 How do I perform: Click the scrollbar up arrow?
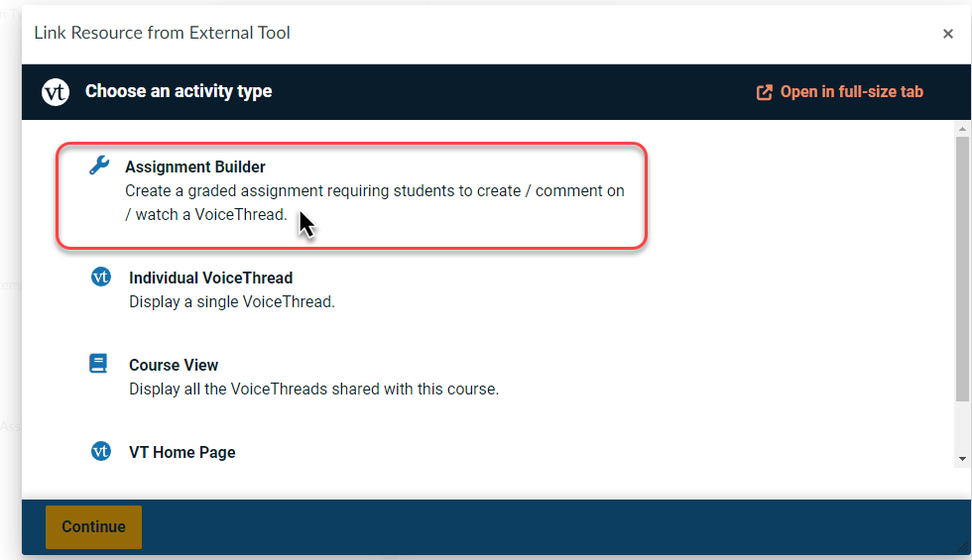click(962, 129)
